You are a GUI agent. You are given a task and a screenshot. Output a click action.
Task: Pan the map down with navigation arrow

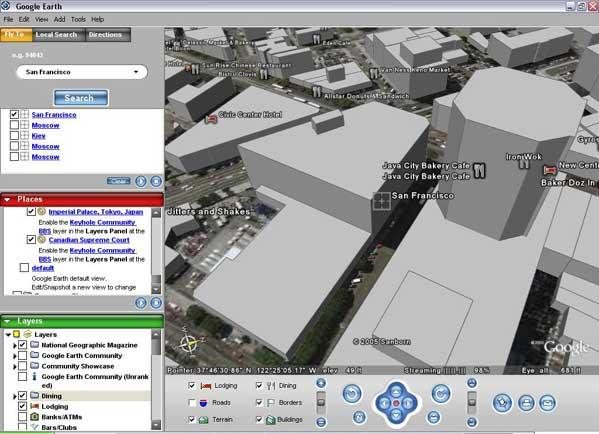(396, 415)
